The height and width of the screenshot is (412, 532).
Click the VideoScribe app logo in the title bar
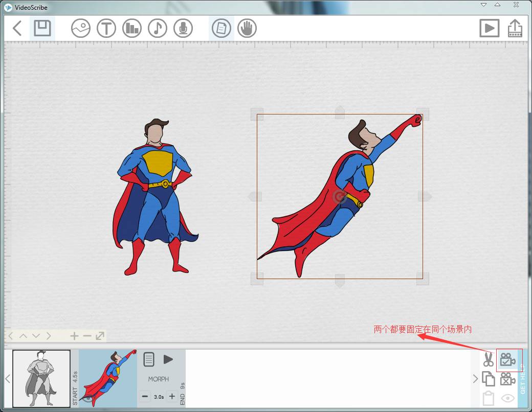[8, 7]
